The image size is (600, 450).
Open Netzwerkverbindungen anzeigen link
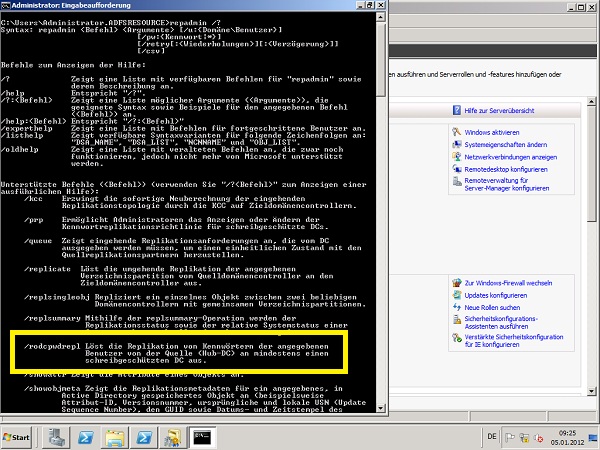point(510,157)
